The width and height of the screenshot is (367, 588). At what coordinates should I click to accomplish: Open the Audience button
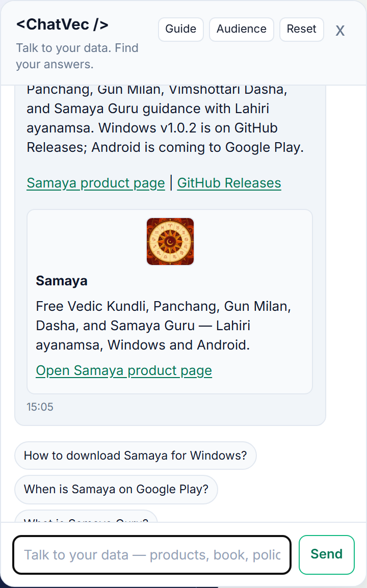[x=241, y=29]
